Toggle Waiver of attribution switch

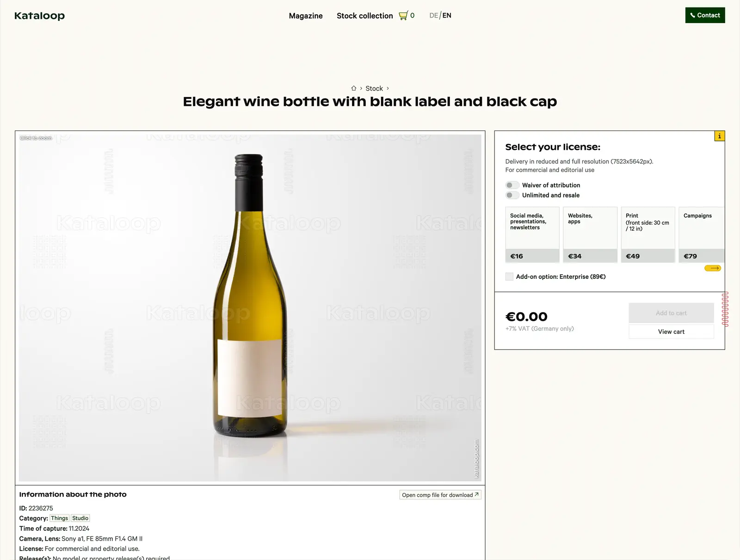coord(512,185)
